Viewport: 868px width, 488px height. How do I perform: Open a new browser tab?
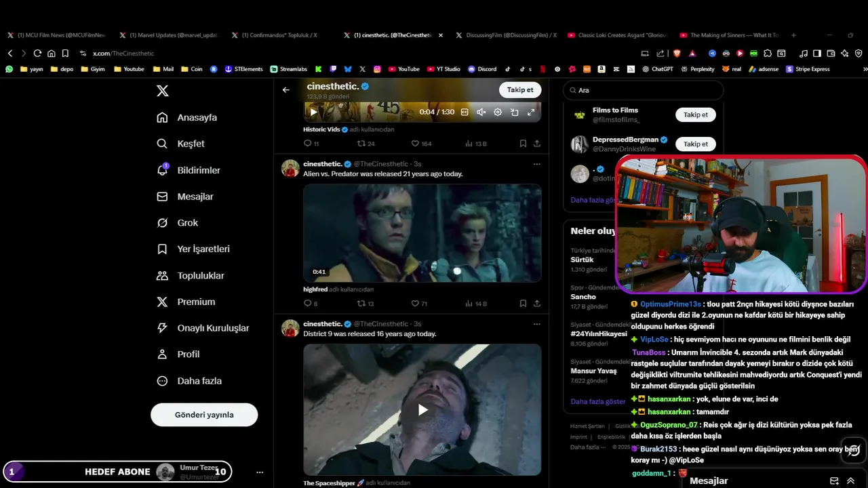(793, 35)
